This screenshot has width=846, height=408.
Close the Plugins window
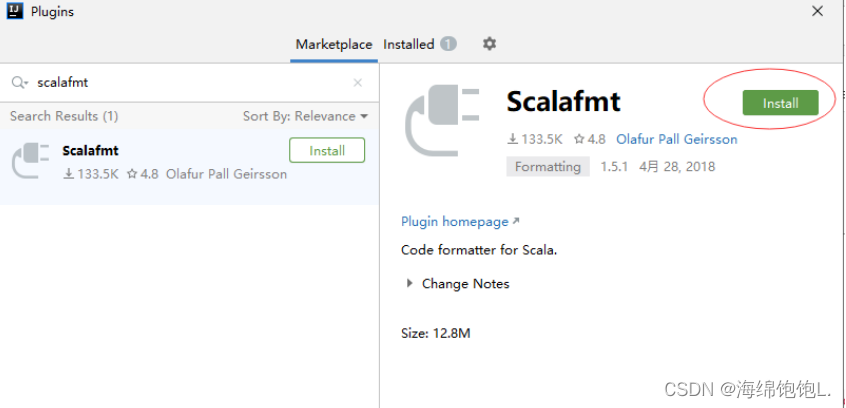818,12
